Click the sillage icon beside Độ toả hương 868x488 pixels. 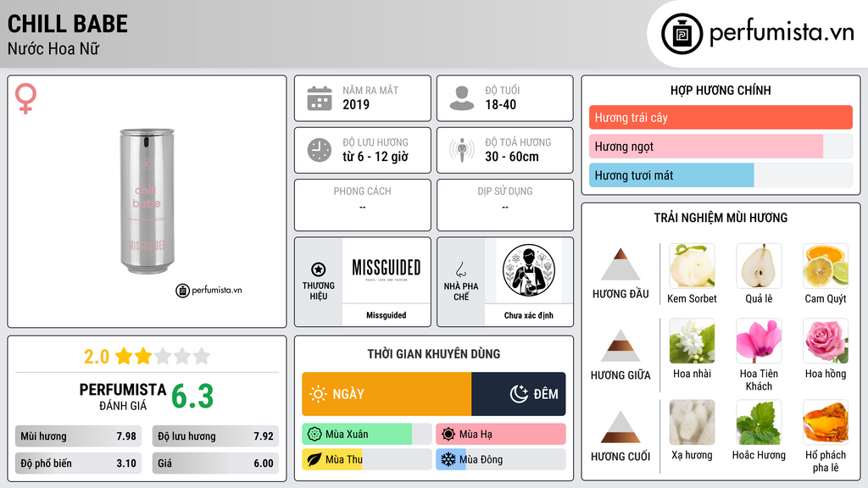tap(462, 150)
